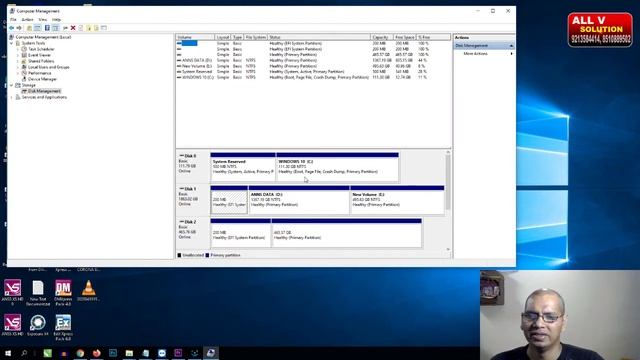Open the Ex Edit Xpress Pack desktop shortcut
The width and height of the screenshot is (640, 360).
(63, 327)
